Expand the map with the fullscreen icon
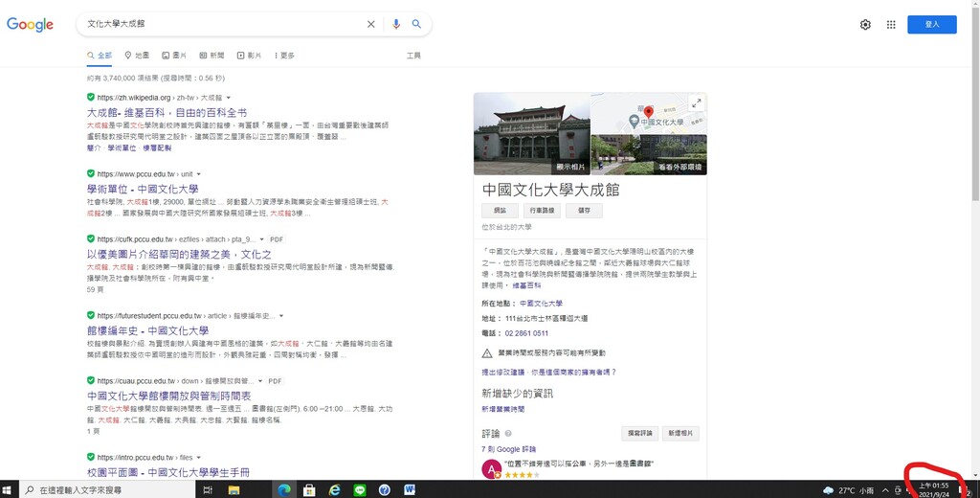This screenshot has width=980, height=498. pyautogui.click(x=696, y=102)
